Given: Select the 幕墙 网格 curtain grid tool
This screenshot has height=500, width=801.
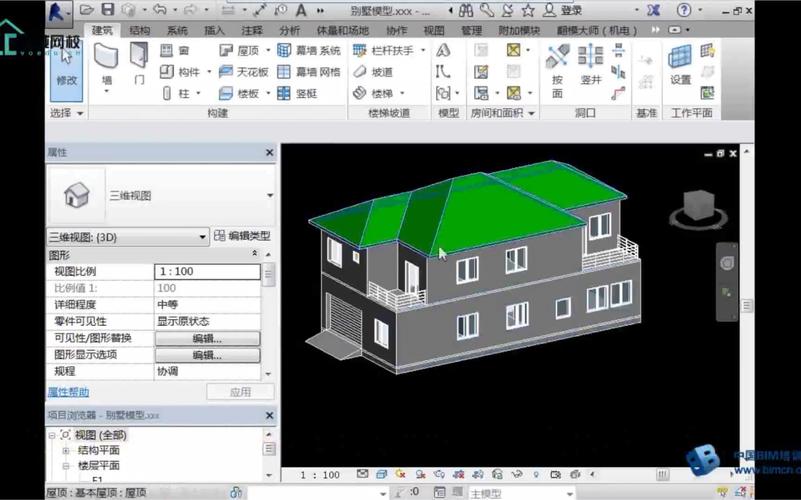Looking at the screenshot, I should point(309,72).
